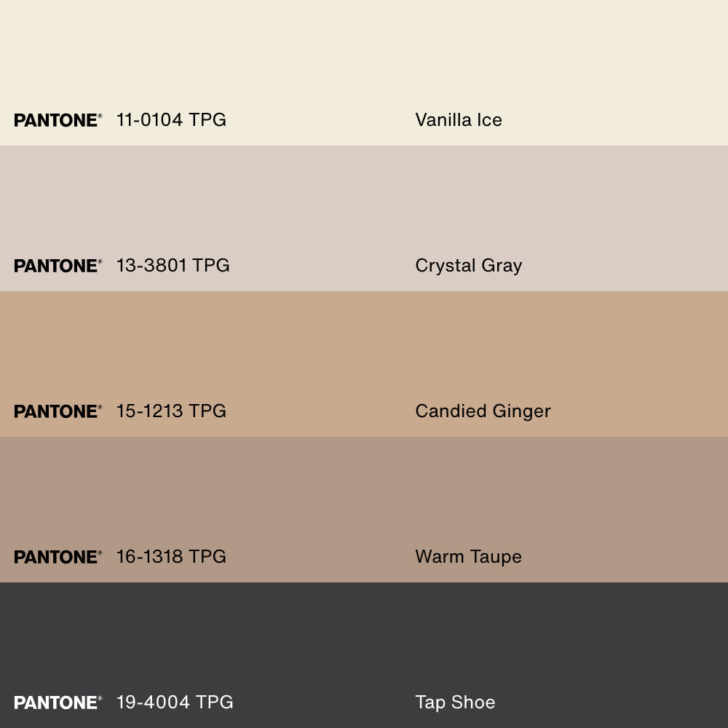Click the 16-1318 TPG color code
The width and height of the screenshot is (728, 728).
[x=171, y=557]
